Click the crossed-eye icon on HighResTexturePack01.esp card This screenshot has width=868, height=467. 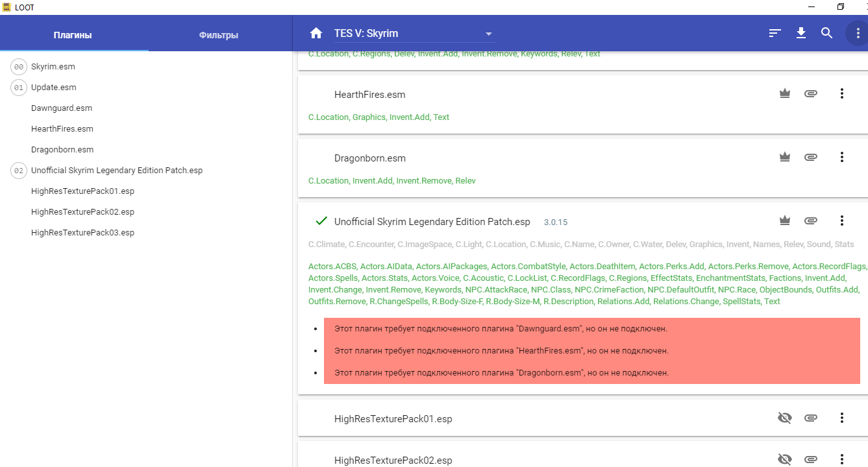785,418
